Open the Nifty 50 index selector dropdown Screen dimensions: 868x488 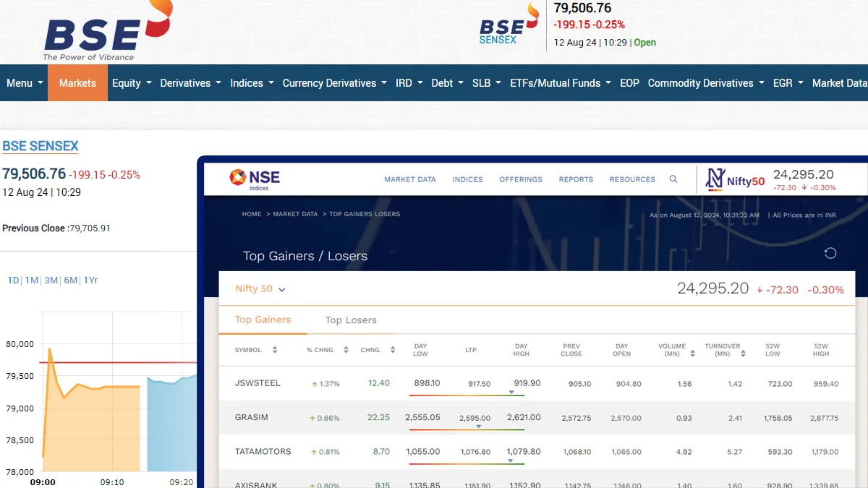coord(260,288)
